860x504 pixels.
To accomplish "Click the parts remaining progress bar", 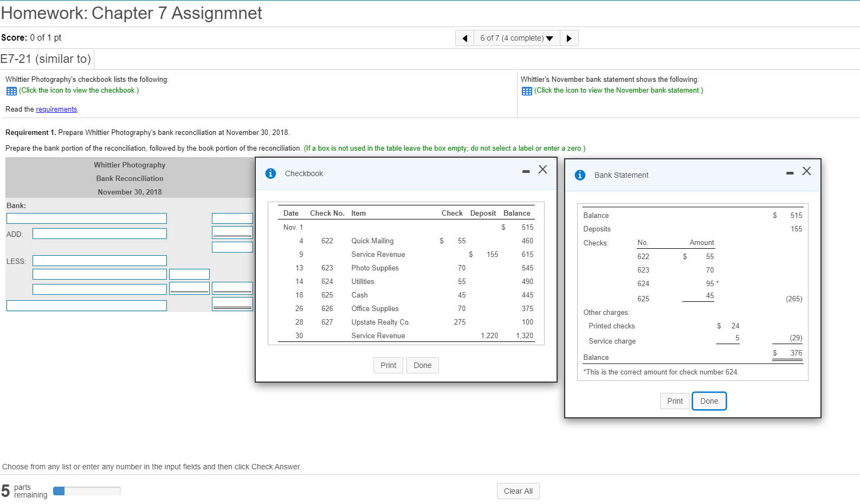I will pyautogui.click(x=87, y=491).
